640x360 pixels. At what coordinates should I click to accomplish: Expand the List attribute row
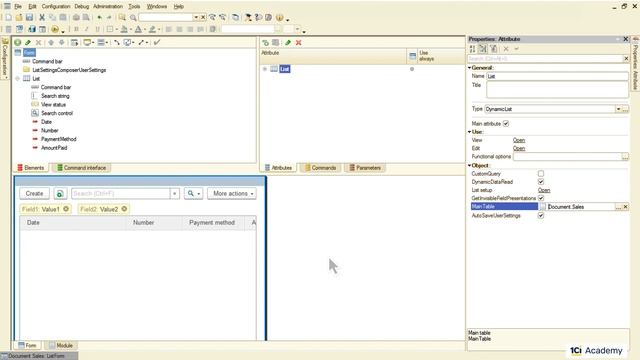265,69
